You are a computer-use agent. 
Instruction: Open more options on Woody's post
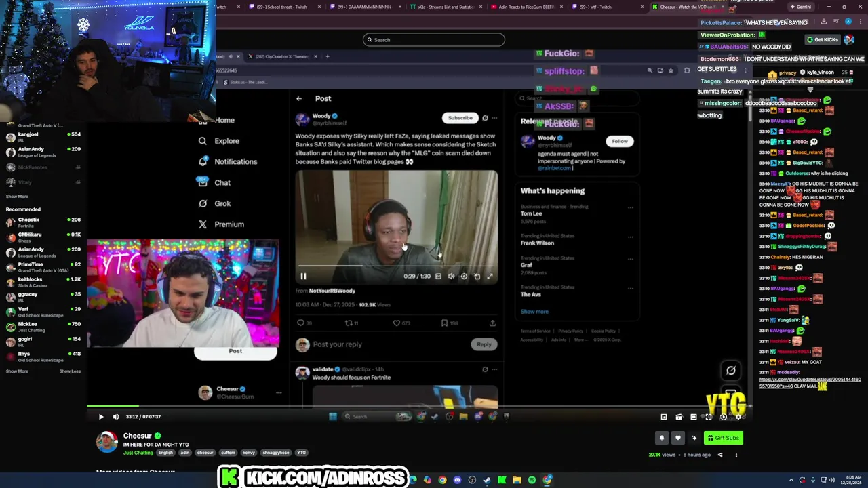tap(494, 118)
